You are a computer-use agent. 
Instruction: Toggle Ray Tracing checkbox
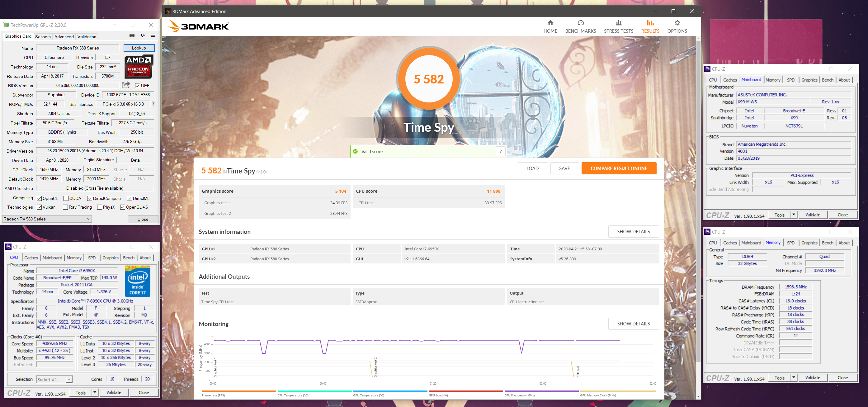[65, 207]
